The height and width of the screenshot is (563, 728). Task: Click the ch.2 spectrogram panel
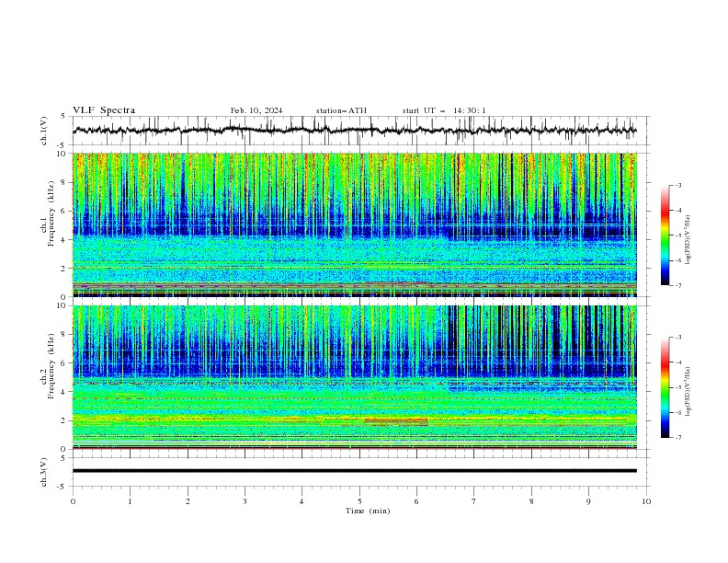point(355,377)
